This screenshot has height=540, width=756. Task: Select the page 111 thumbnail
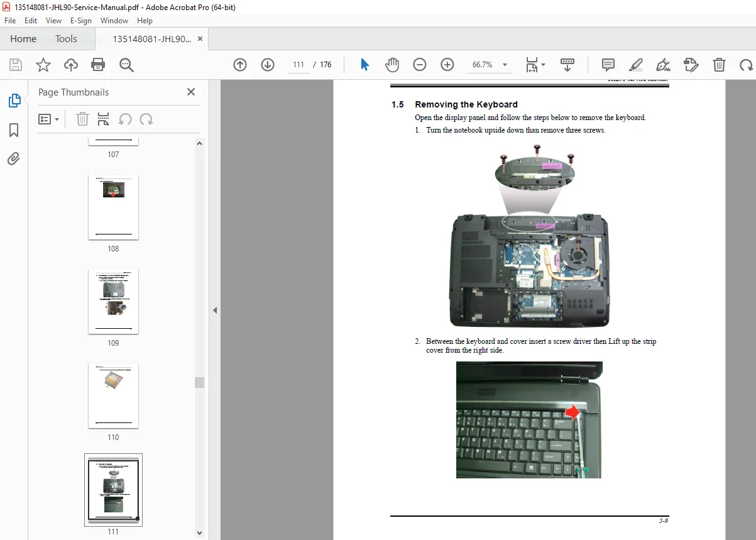coord(113,490)
